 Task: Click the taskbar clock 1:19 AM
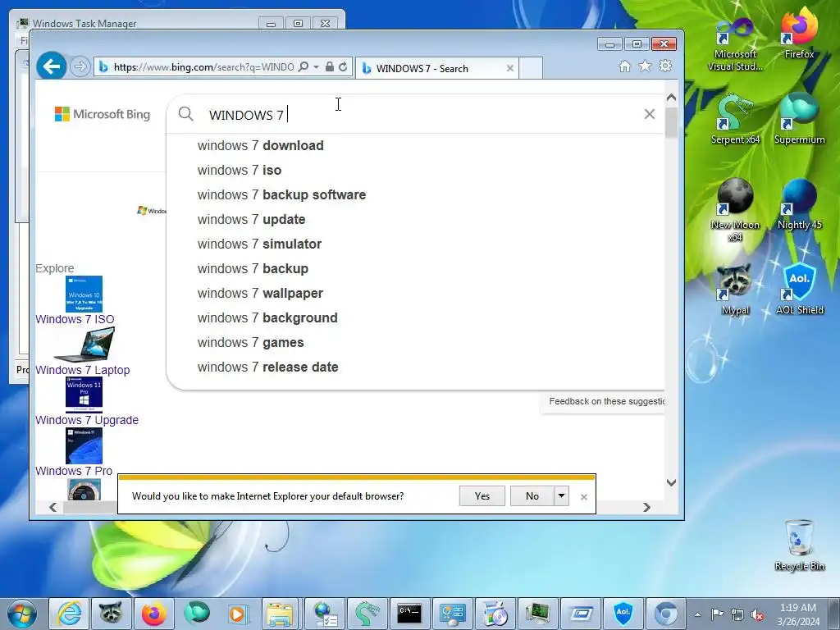(x=798, y=614)
